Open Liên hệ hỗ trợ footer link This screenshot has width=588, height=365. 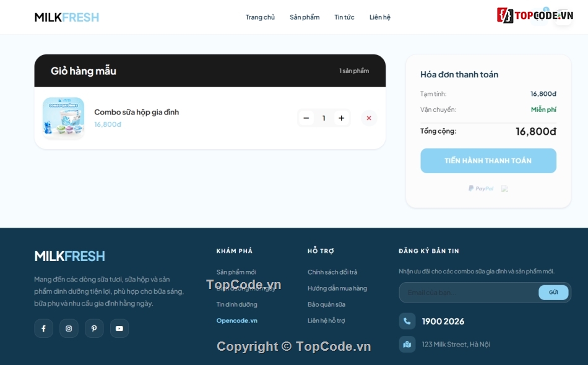coord(326,320)
